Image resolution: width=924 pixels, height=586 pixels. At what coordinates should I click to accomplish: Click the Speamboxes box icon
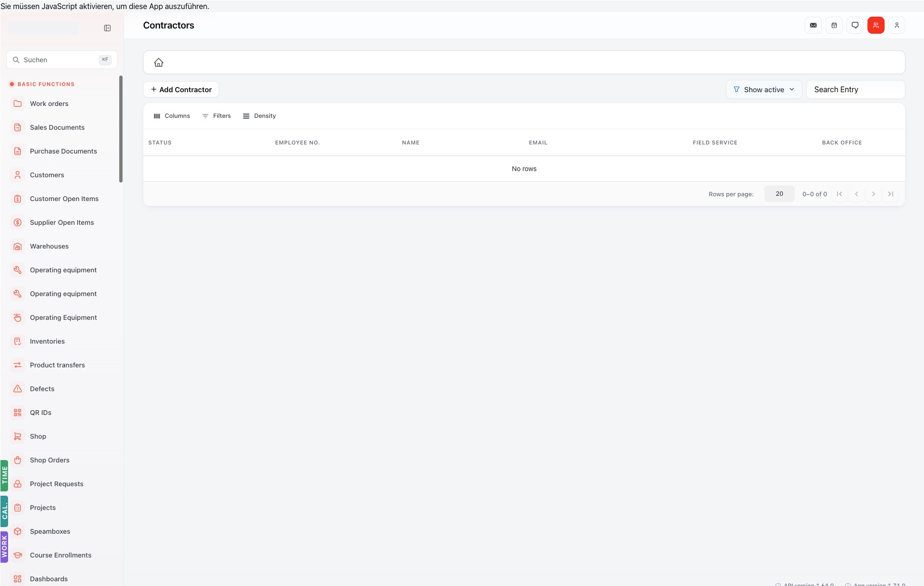point(18,531)
